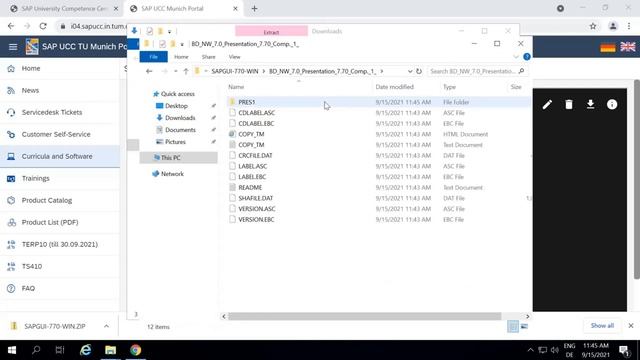The width and height of the screenshot is (640, 360).
Task: Expand the Explorer ribbon chevron
Action: tap(516, 57)
